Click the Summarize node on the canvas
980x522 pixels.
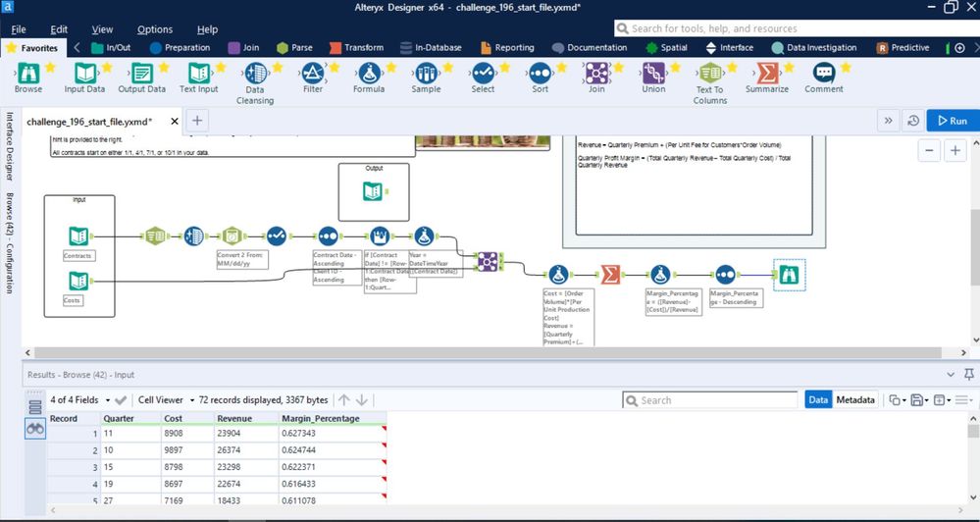[x=610, y=275]
